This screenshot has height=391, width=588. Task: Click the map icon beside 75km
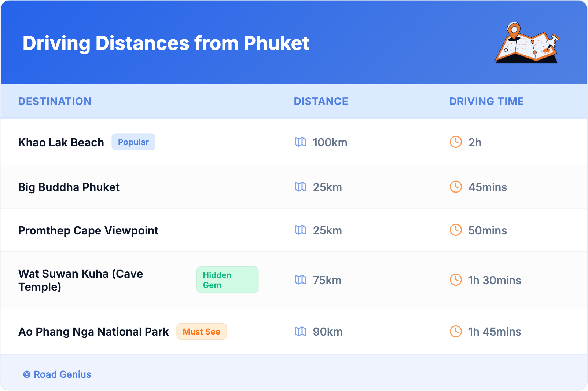pyautogui.click(x=300, y=280)
